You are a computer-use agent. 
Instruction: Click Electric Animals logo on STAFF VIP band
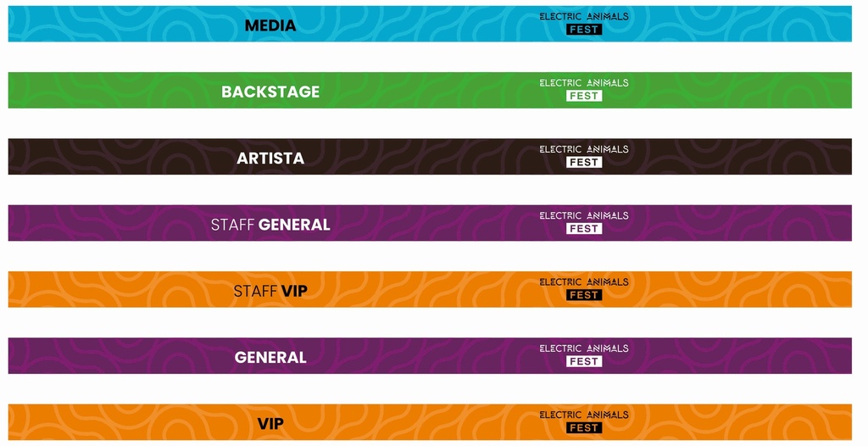tap(584, 289)
